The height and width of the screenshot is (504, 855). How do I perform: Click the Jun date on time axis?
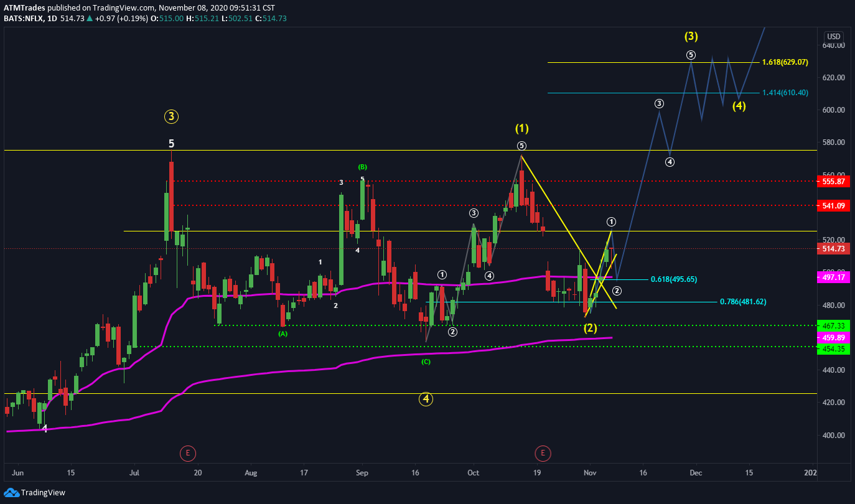pyautogui.click(x=17, y=473)
